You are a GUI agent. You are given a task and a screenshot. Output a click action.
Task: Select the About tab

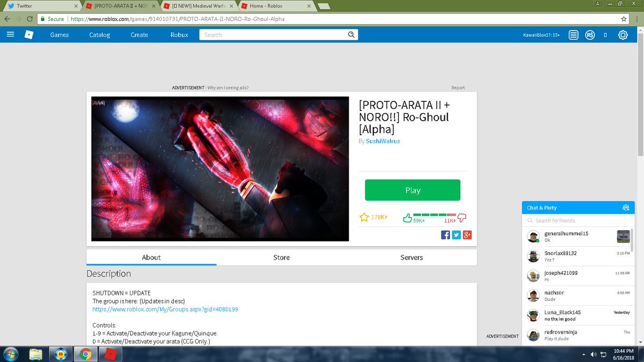[151, 257]
